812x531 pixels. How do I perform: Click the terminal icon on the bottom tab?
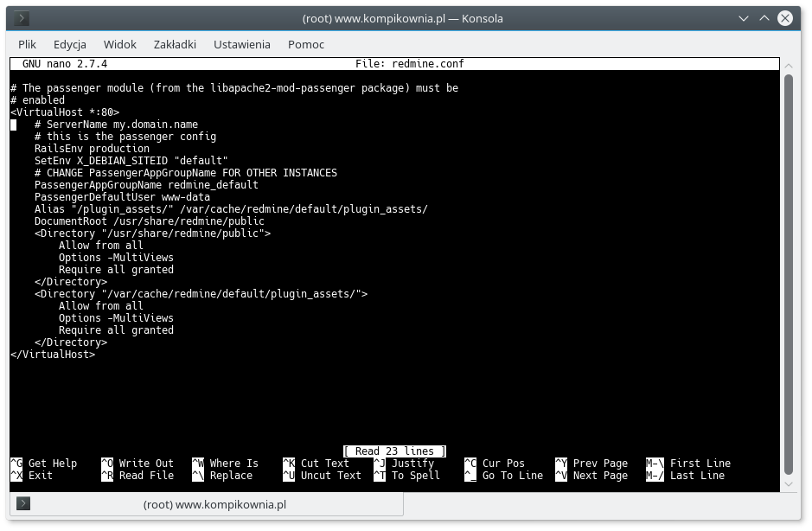pyautogui.click(x=23, y=503)
